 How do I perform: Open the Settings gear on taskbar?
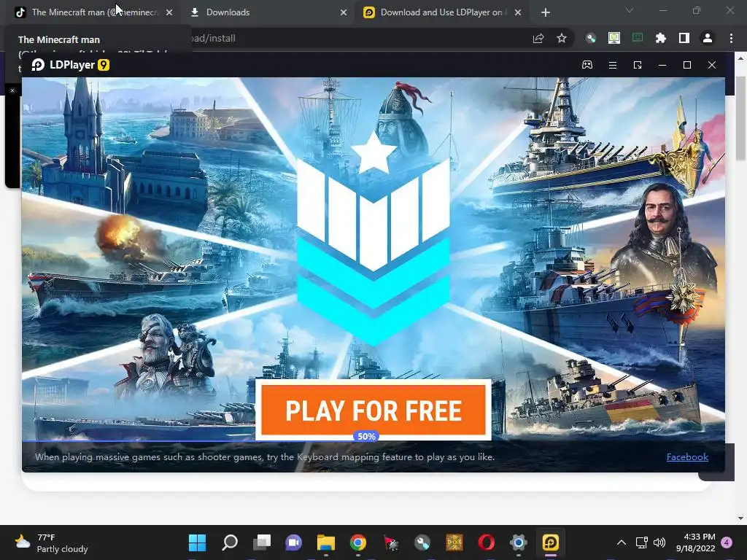point(519,542)
